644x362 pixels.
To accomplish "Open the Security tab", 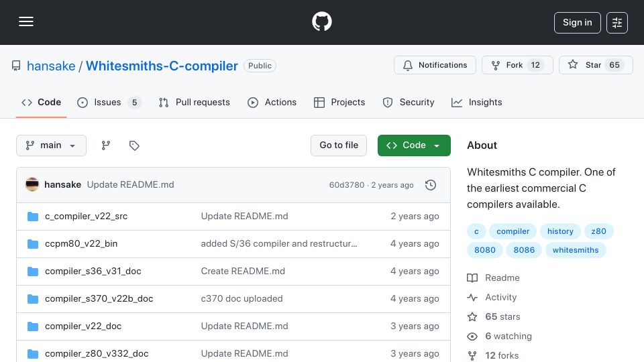I will click(409, 102).
